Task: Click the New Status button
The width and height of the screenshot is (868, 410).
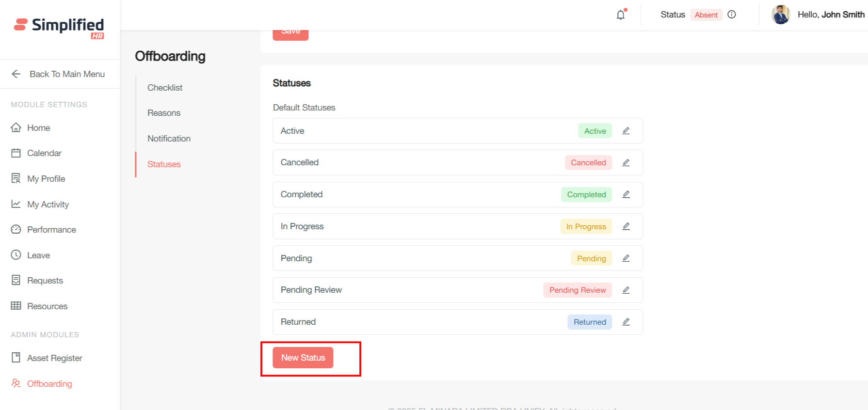Action: pyautogui.click(x=303, y=358)
